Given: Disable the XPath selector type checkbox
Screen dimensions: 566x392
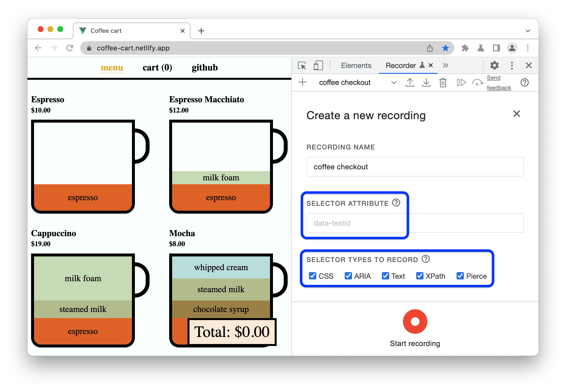Looking at the screenshot, I should pos(420,276).
